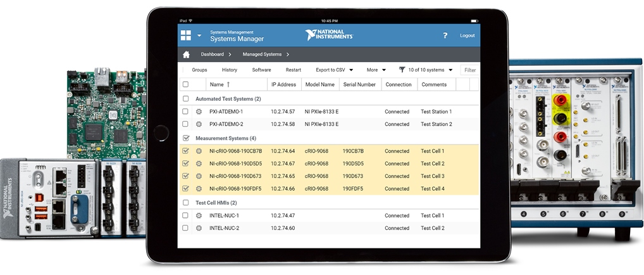Viewport: 644px width, 275px height.
Task: Click the home icon in breadcrumb bar
Action: click(186, 54)
